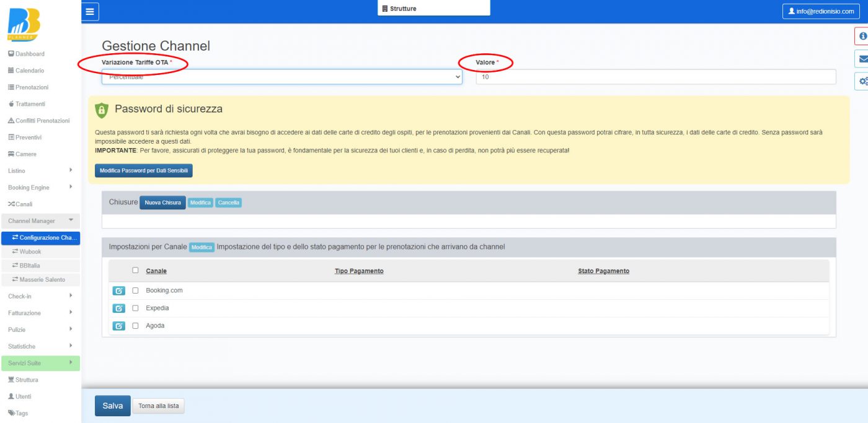
Task: Tick the select-all checkbox in Canale header
Action: pyautogui.click(x=135, y=270)
